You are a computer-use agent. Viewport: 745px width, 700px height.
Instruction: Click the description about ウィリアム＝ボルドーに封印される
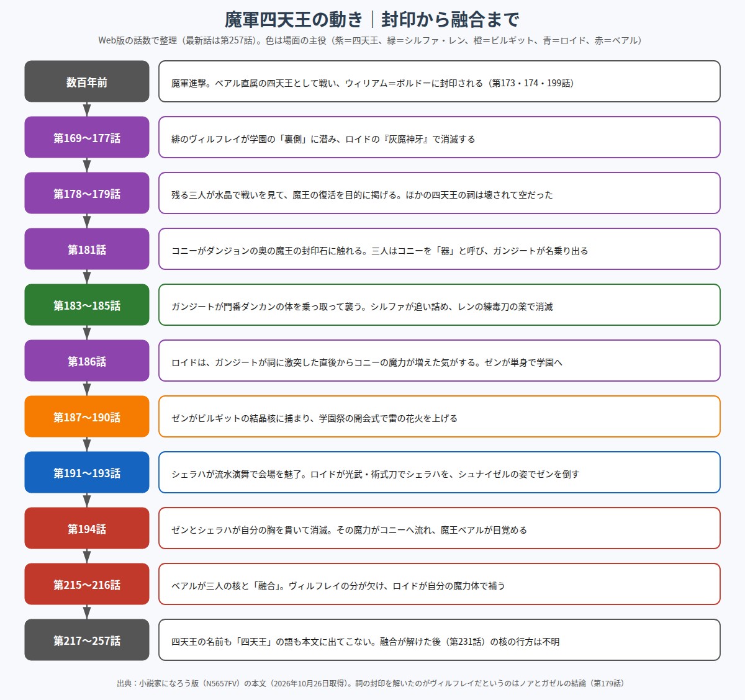tap(372, 83)
